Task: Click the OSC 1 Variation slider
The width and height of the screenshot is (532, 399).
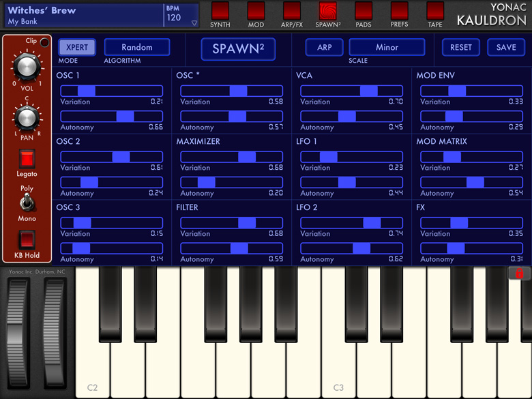Action: (x=112, y=91)
